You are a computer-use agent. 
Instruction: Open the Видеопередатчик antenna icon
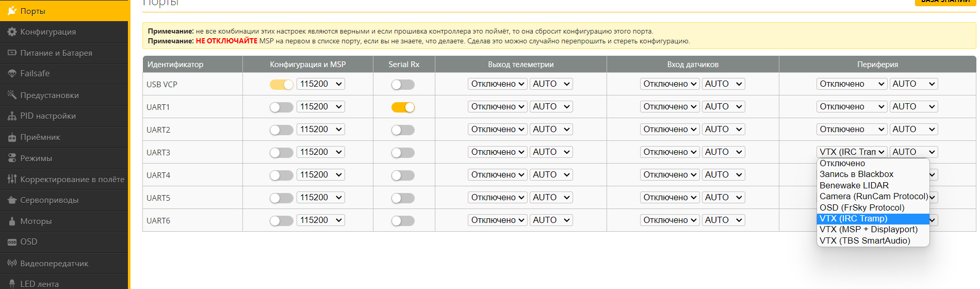tap(12, 263)
